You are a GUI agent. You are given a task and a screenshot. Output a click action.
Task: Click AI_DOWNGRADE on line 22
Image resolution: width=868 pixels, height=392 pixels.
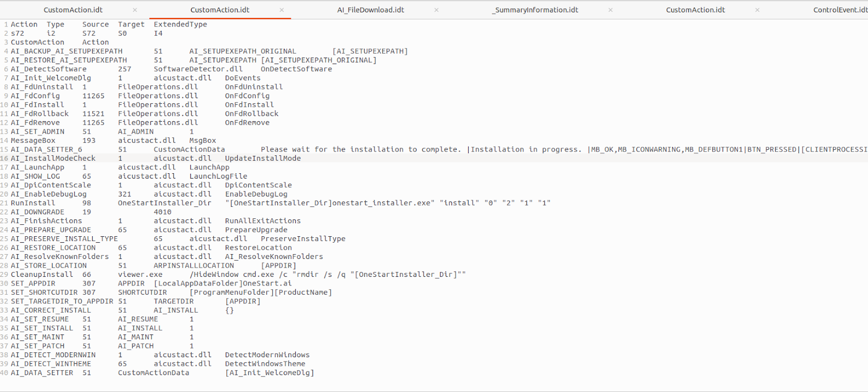pyautogui.click(x=37, y=212)
